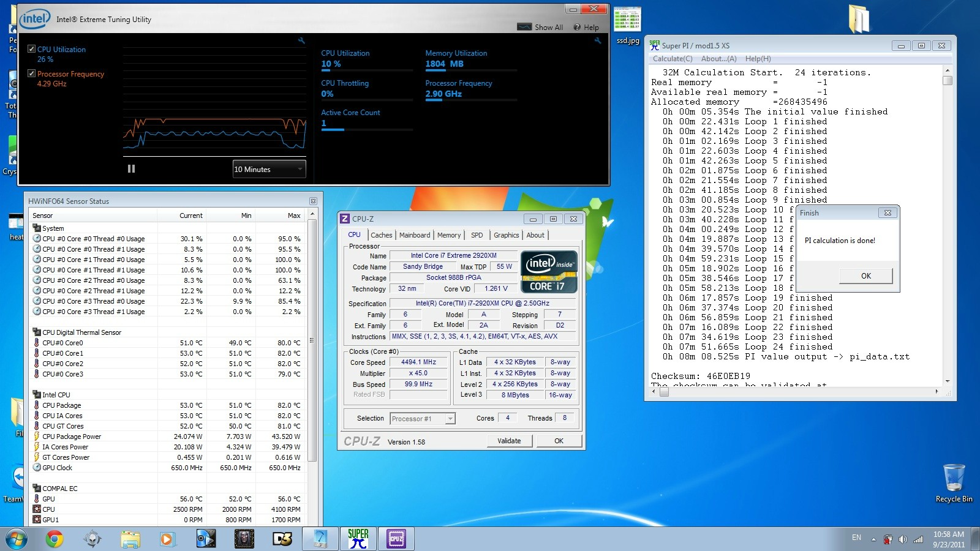Open Processor #1 selection dropdown in CPU-Z
This screenshot has width=980, height=551.
click(x=423, y=419)
